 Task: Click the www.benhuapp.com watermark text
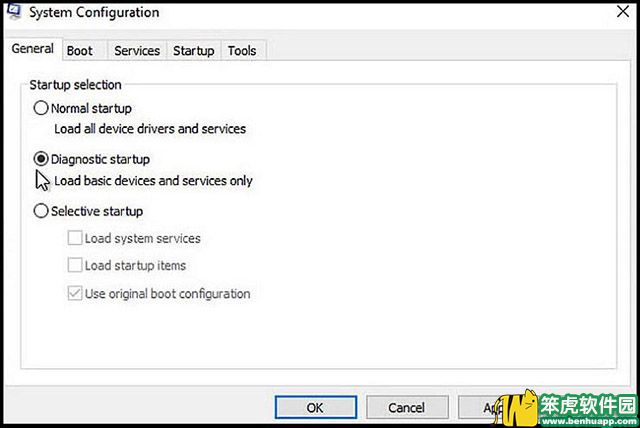[x=588, y=421]
